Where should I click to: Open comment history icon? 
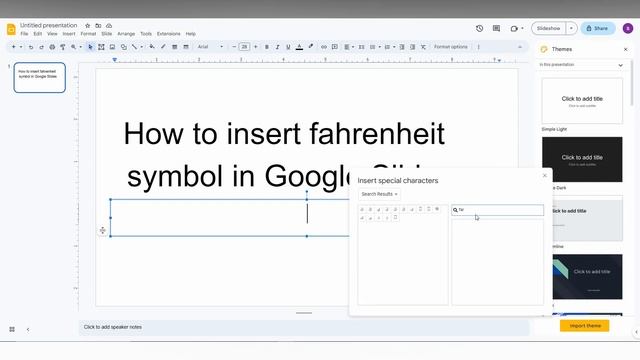[496, 28]
